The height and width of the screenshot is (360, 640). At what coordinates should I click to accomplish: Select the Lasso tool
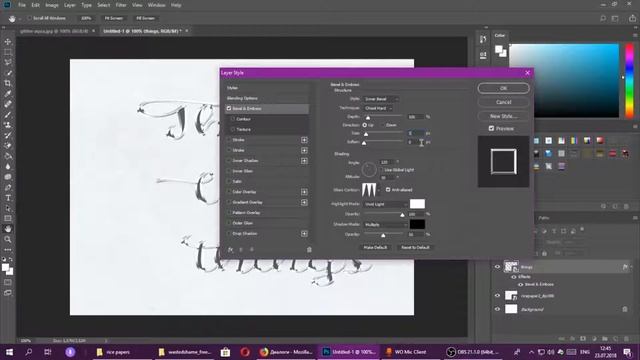pos(8,62)
